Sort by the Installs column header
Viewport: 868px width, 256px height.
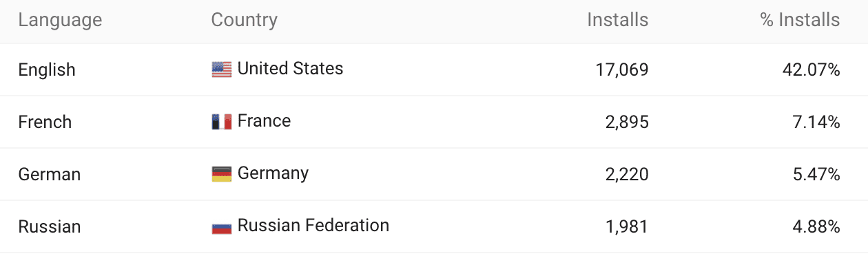tap(617, 20)
